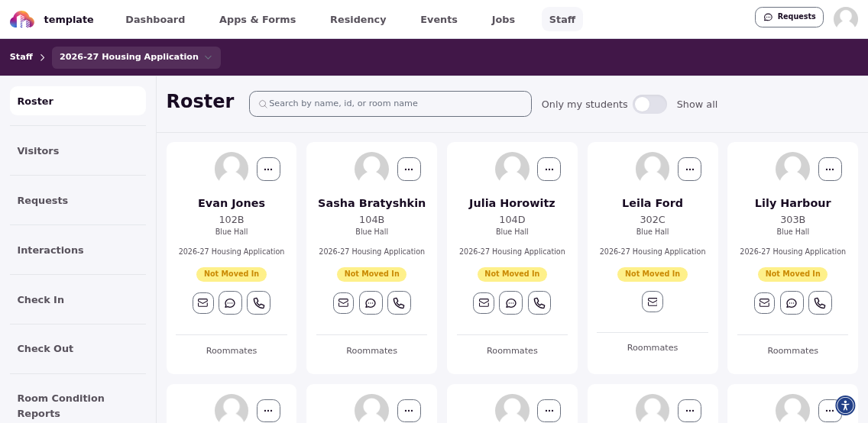Screen dimensions: 868x423
Task: Click Leila Ford's profile avatar
Action: (652, 169)
